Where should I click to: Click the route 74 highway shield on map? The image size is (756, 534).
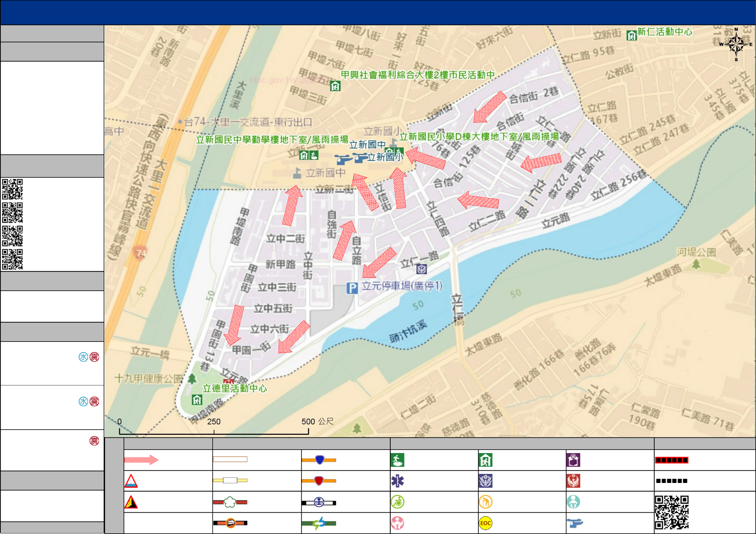pos(141,253)
